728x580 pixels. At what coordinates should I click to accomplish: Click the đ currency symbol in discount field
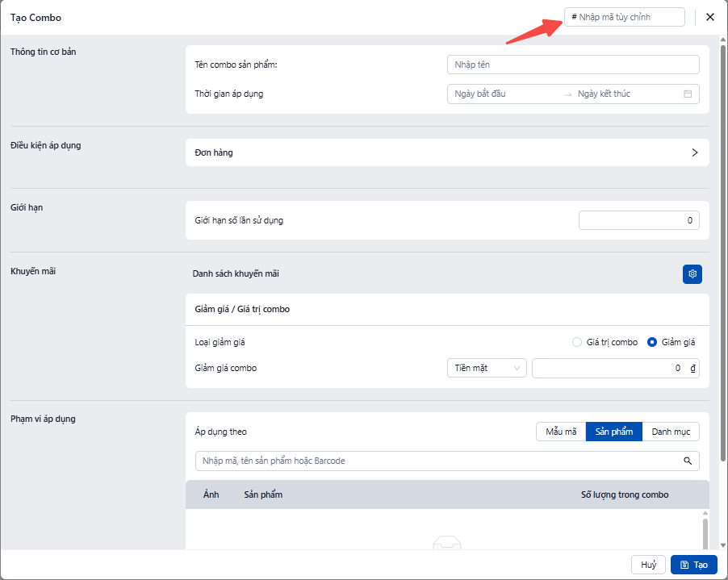click(x=692, y=368)
